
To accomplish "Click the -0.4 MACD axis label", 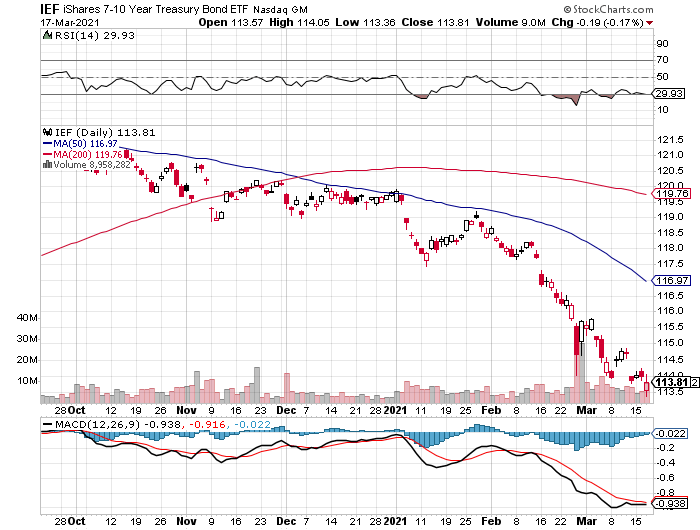I will pyautogui.click(x=665, y=463).
